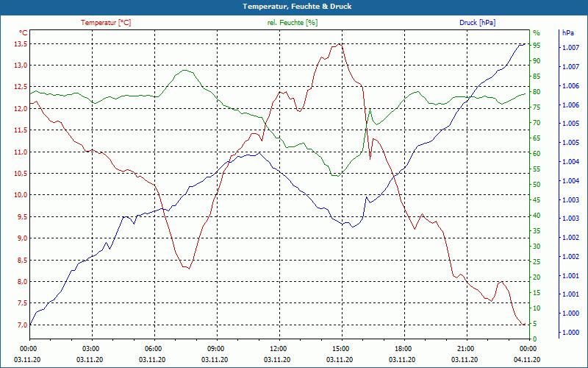Click the '13,5' temperature axis value
This screenshot has width=588, height=368.
tap(21, 44)
